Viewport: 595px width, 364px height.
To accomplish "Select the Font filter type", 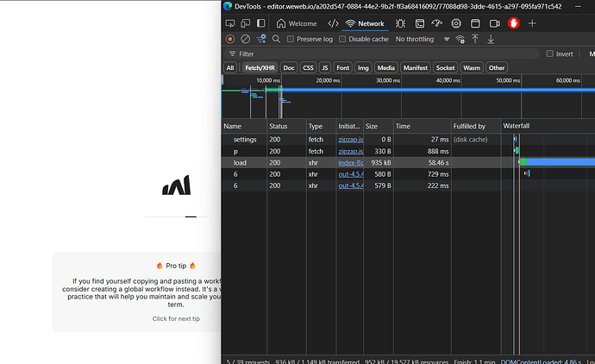I will click(x=342, y=68).
